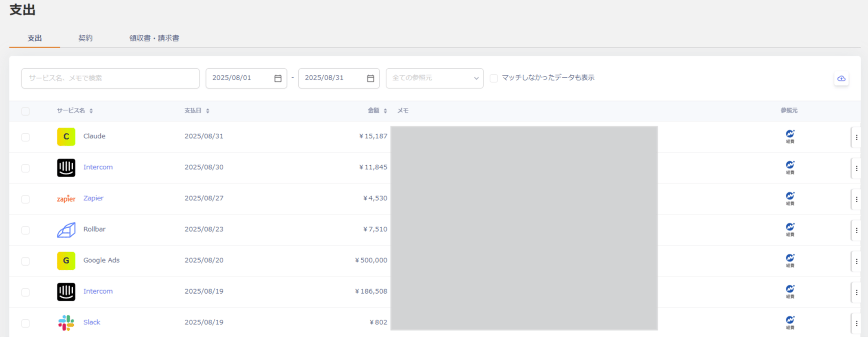Click the payment date 2025/08/27

click(x=204, y=198)
